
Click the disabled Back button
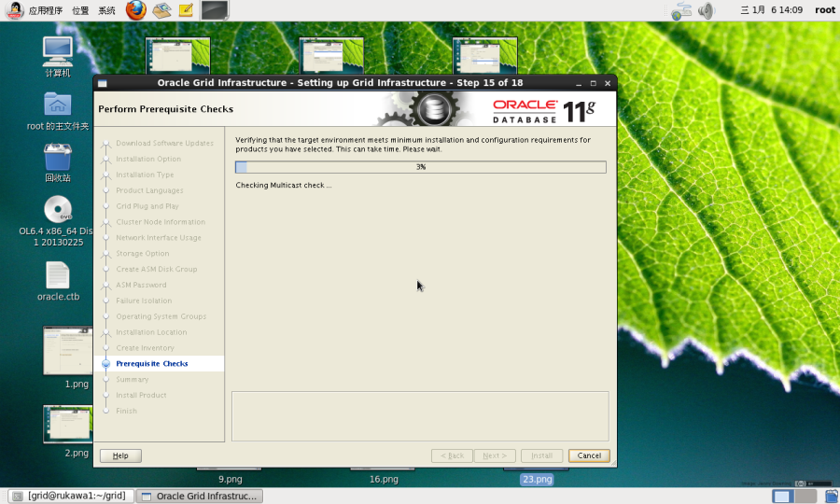pos(452,455)
